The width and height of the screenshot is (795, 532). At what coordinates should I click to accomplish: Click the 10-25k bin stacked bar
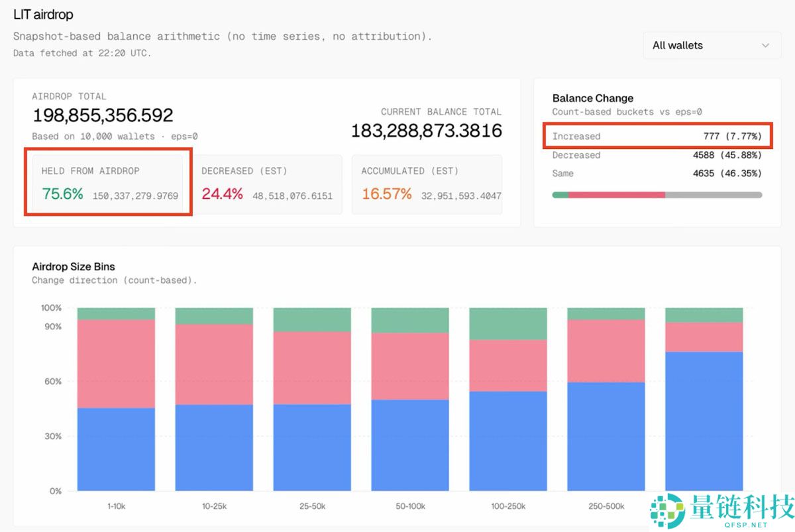click(x=214, y=399)
